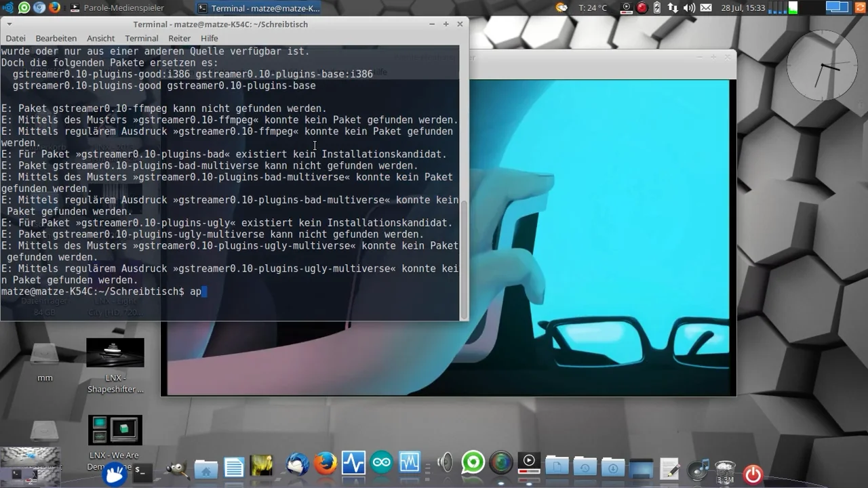Open the blue oscilloscope graph app in the dock

(x=410, y=464)
